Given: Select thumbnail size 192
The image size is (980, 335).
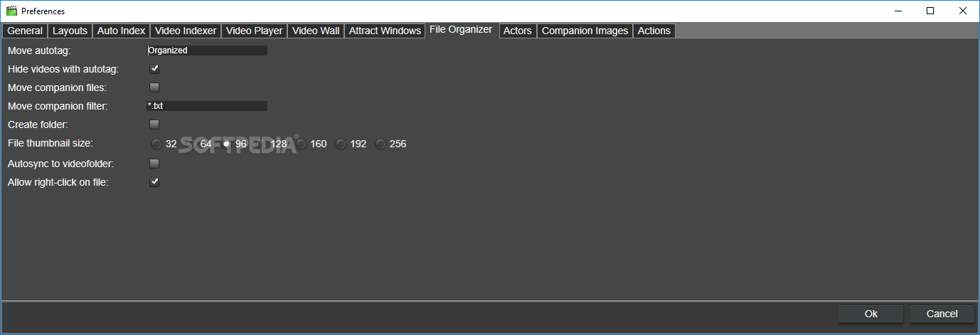Looking at the screenshot, I should point(341,144).
